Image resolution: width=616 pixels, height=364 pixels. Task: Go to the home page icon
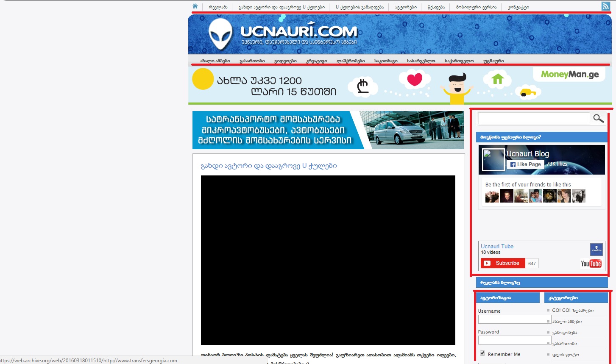(x=195, y=6)
